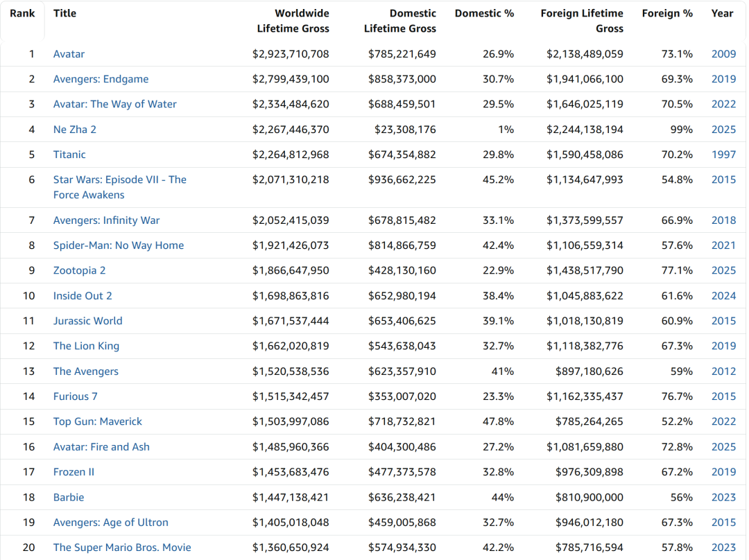The width and height of the screenshot is (749, 560).
Task: Open Star Wars: Episode VII link
Action: pyautogui.click(x=119, y=180)
